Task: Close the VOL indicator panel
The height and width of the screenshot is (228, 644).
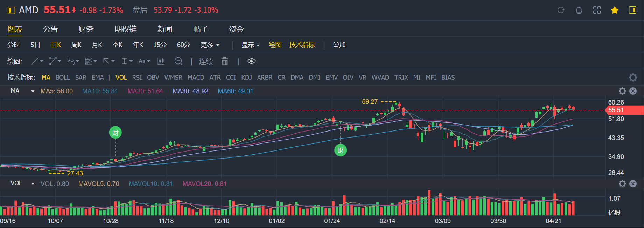Action: pos(633,183)
